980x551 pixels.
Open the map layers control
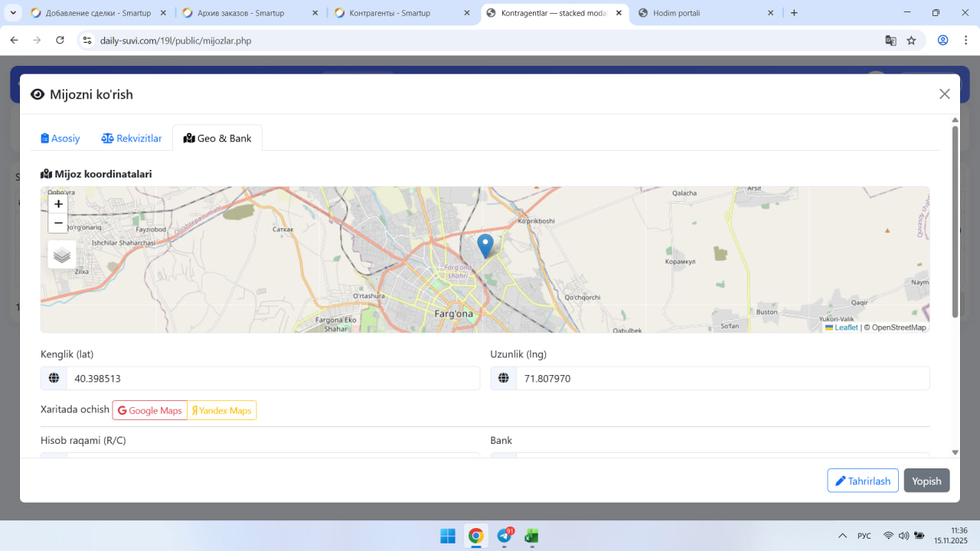pos(62,255)
